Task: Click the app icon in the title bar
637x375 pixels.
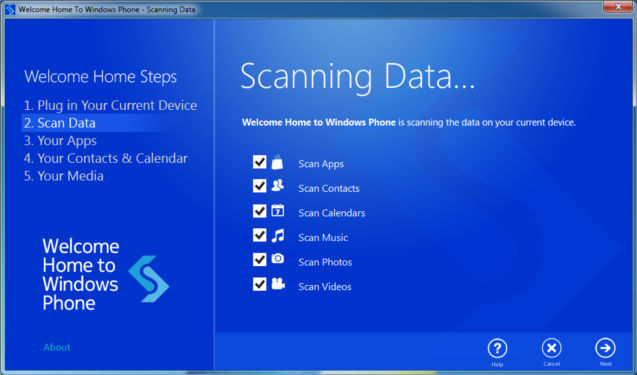Action: coord(10,9)
